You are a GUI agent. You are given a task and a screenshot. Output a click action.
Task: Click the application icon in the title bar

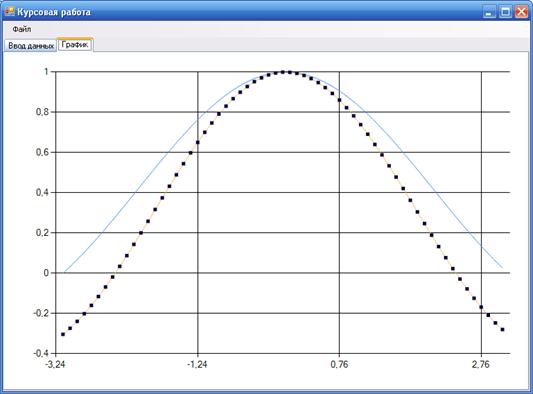tap(10, 12)
